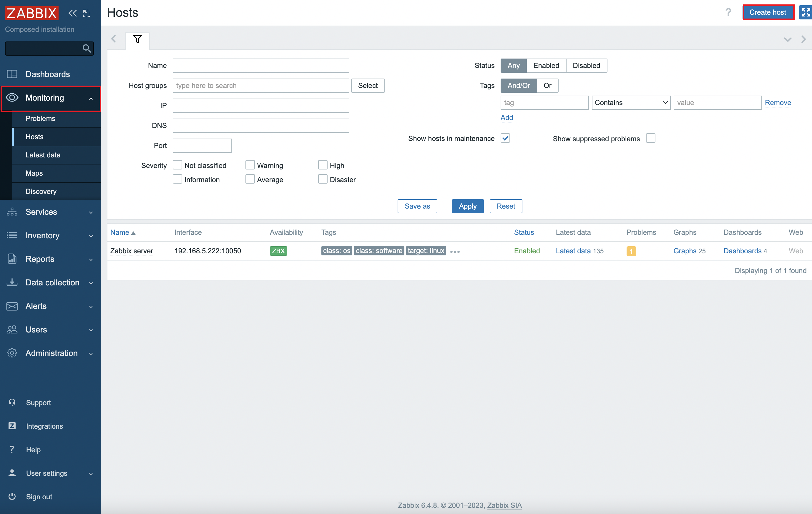Expand the Services menu section
This screenshot has width=812, height=514.
pos(50,212)
